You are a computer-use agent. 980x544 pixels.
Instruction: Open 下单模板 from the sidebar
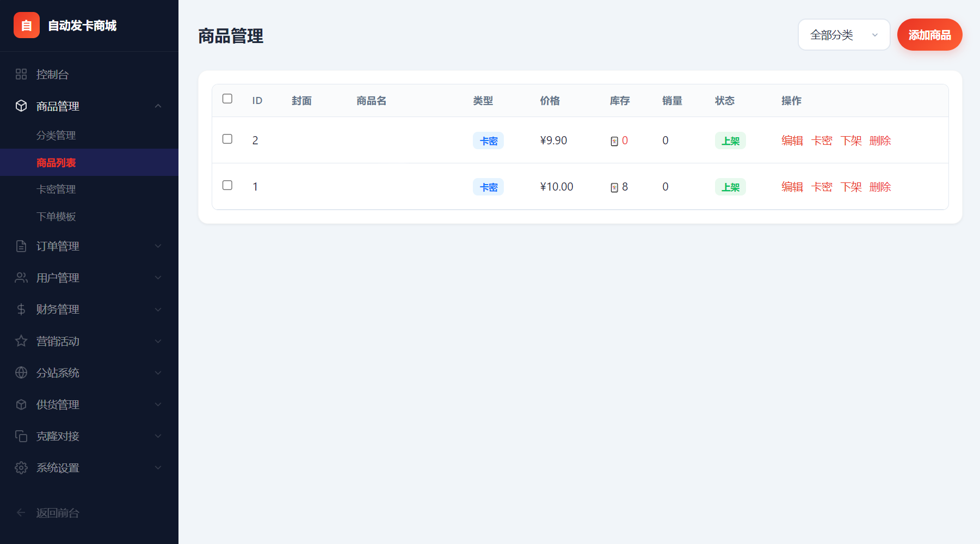click(57, 216)
